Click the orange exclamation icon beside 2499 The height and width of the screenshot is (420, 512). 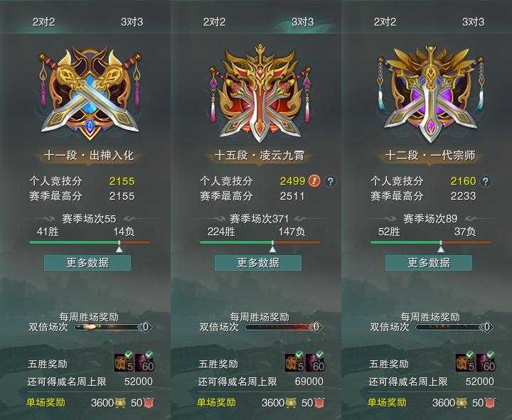315,181
